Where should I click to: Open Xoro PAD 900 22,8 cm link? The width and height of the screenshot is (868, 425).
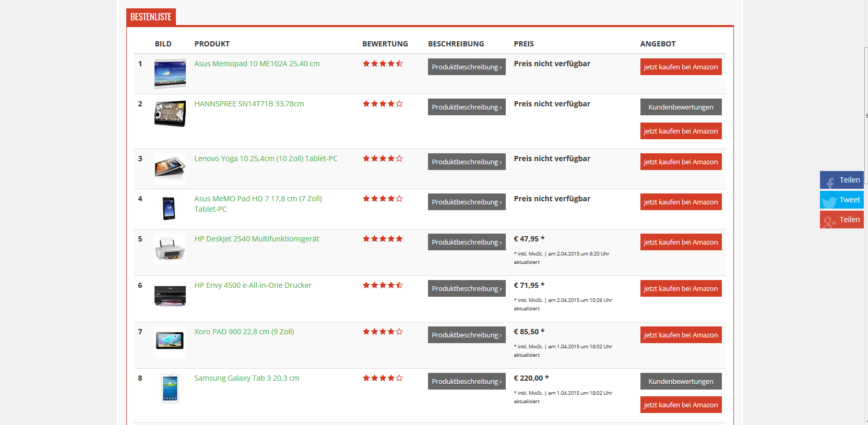[244, 332]
